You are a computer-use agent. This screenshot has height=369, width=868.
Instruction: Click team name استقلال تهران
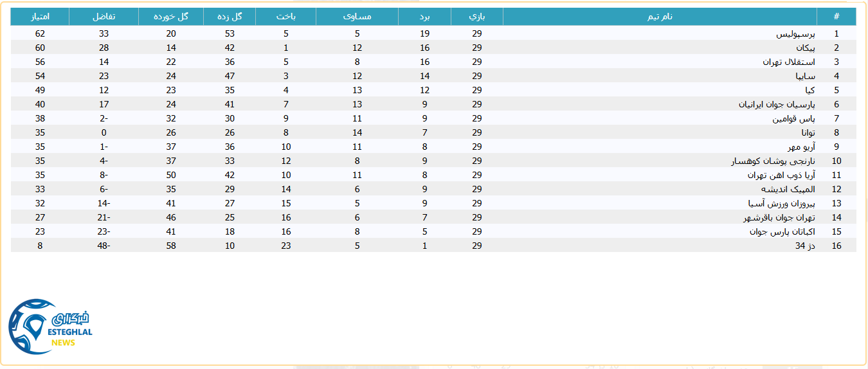(x=789, y=62)
